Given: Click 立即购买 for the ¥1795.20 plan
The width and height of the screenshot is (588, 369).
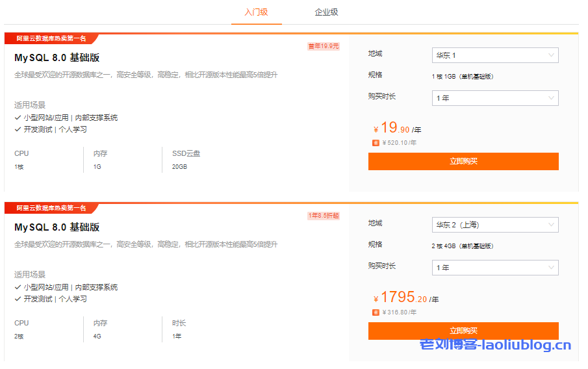Looking at the screenshot, I should 463,331.
